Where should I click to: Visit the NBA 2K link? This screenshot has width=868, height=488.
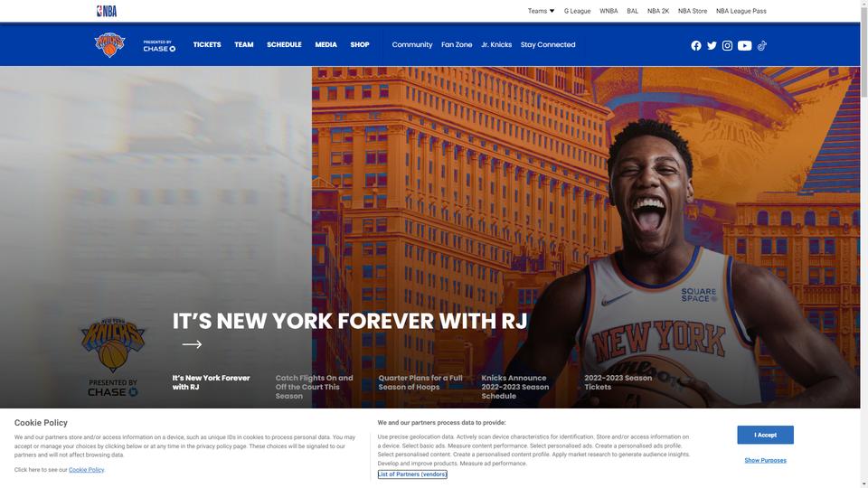[x=658, y=11]
